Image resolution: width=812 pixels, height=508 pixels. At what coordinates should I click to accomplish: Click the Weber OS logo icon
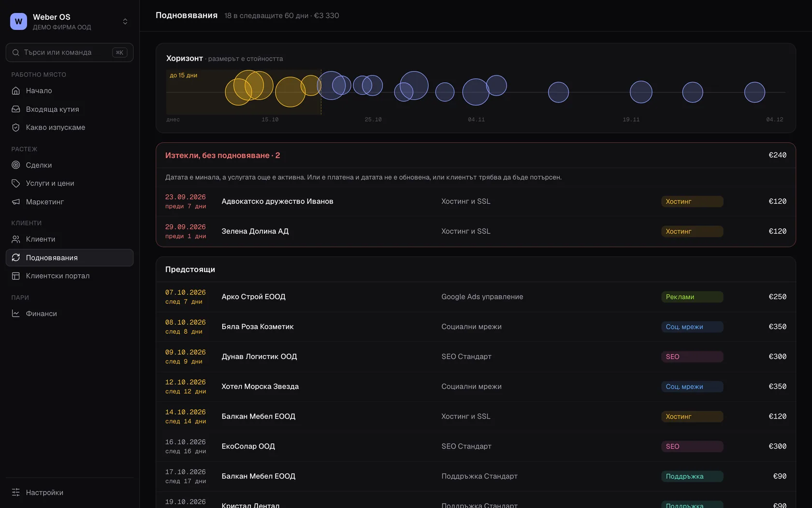point(18,21)
